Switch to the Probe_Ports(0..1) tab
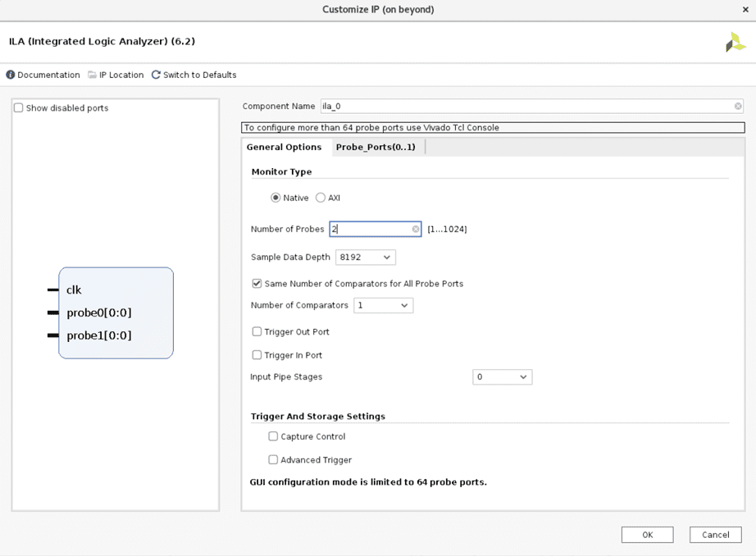 tap(376, 147)
